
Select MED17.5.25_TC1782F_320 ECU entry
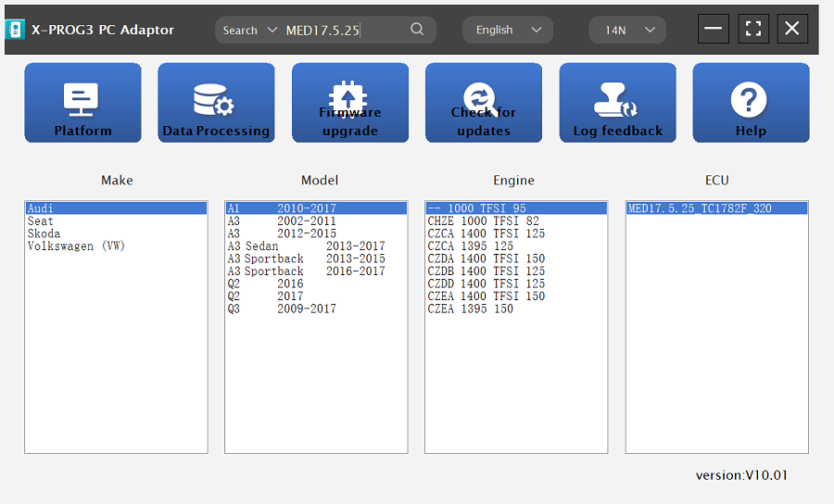tap(700, 208)
